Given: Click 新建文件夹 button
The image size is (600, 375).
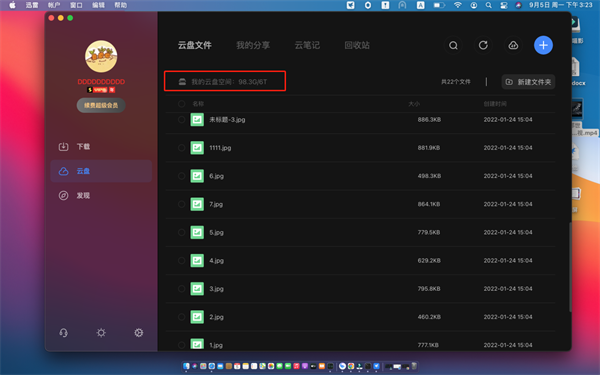Looking at the screenshot, I should tap(528, 82).
